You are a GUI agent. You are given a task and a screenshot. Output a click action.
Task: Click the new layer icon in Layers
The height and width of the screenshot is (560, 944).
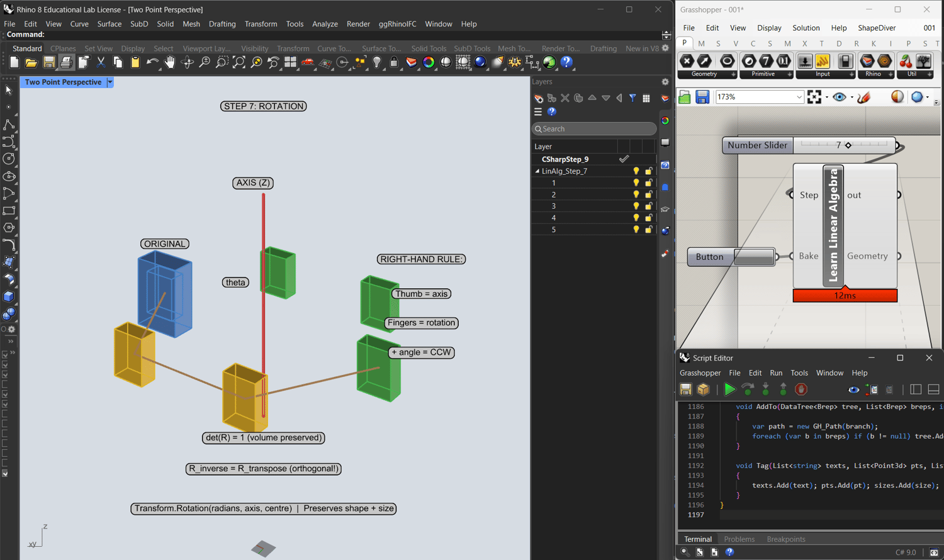point(539,98)
